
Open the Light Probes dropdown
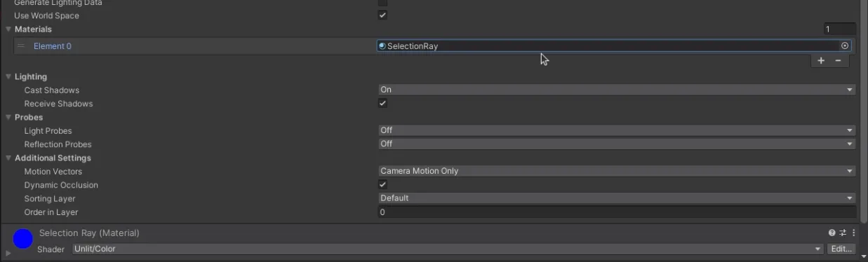pyautogui.click(x=617, y=130)
